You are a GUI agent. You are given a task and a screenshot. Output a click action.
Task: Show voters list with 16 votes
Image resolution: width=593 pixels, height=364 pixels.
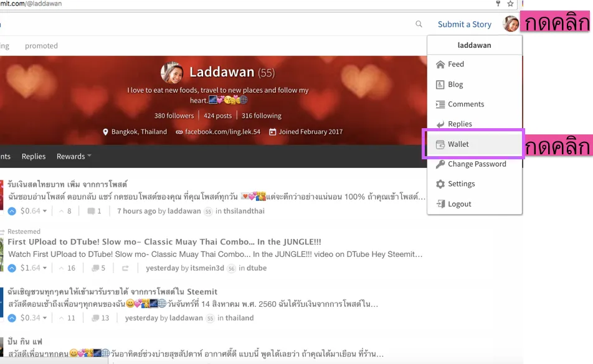67,268
